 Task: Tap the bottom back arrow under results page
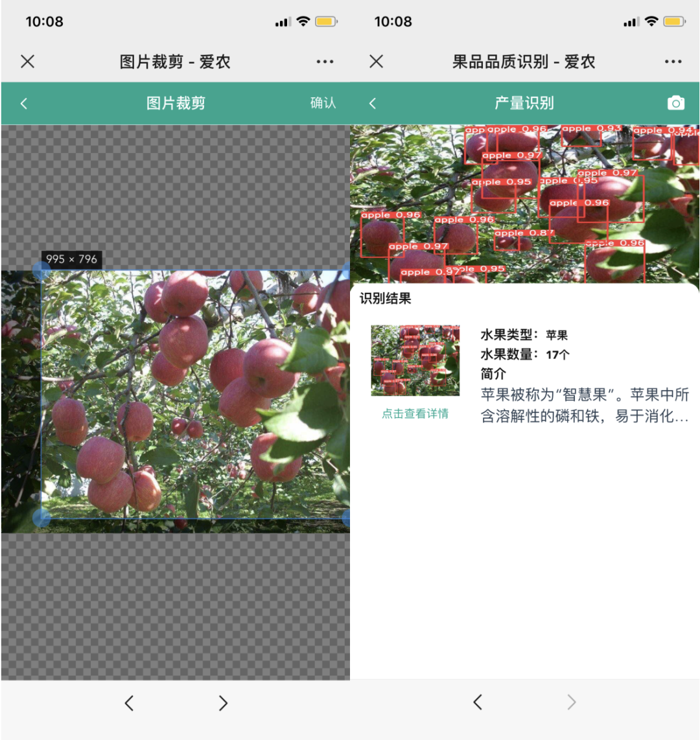point(478,702)
